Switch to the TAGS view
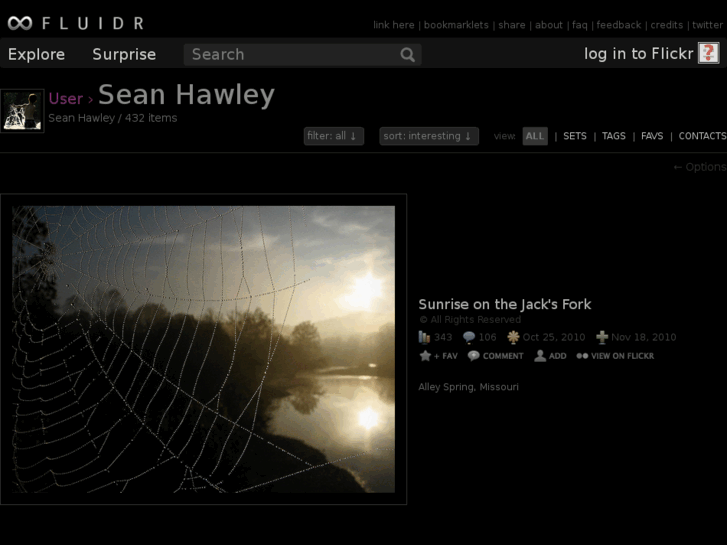Screen dimensions: 727x545 click(x=613, y=136)
